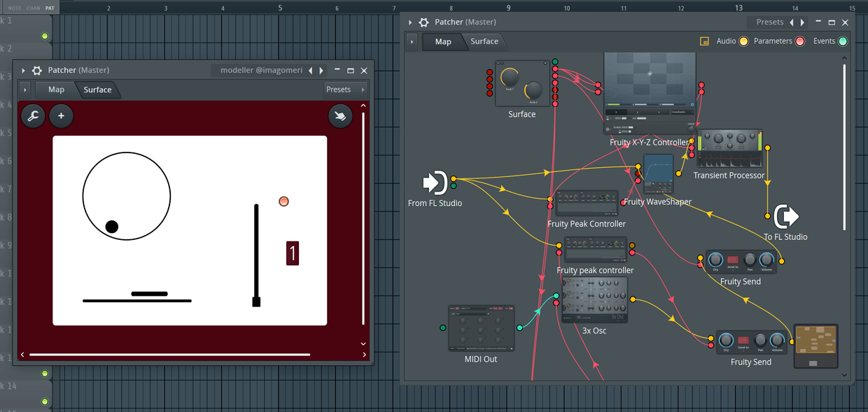The image size is (868, 412).
Task: Select next preset in right Patcher title
Action: pos(802,22)
